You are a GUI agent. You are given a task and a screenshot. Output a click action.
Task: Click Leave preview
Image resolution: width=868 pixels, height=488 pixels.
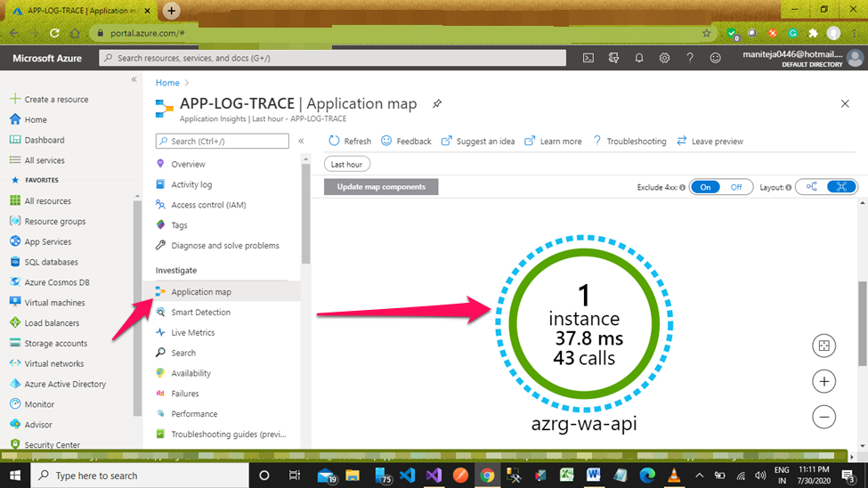[710, 142]
